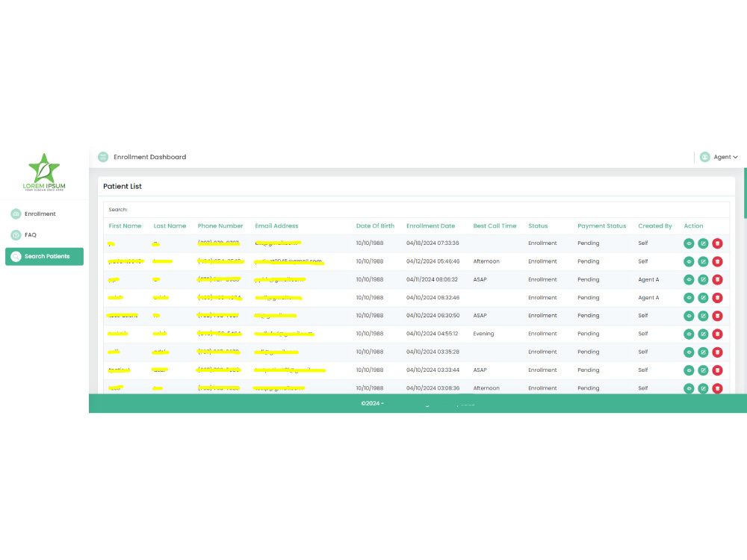
Task: View patient enrolled 04/10/2024 03:33:44
Action: [689, 370]
